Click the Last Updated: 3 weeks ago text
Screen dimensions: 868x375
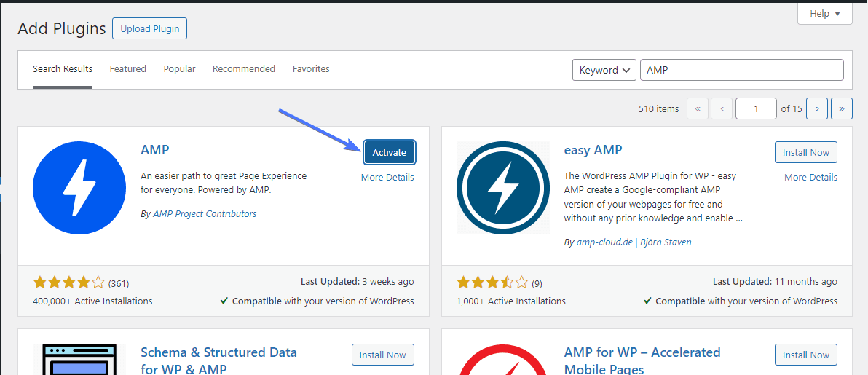(x=357, y=281)
